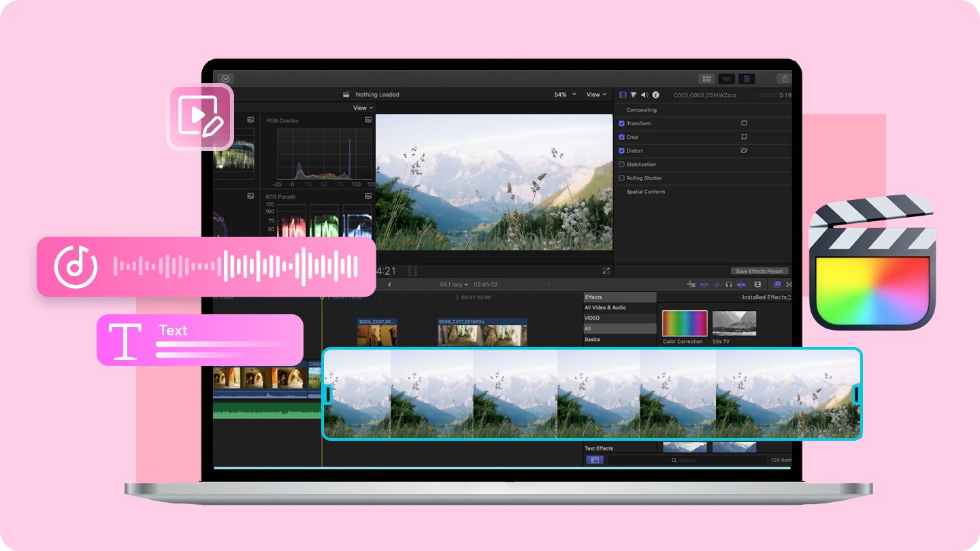This screenshot has height=551, width=980.
Task: Click the Info inspector icon
Action: [x=655, y=95]
